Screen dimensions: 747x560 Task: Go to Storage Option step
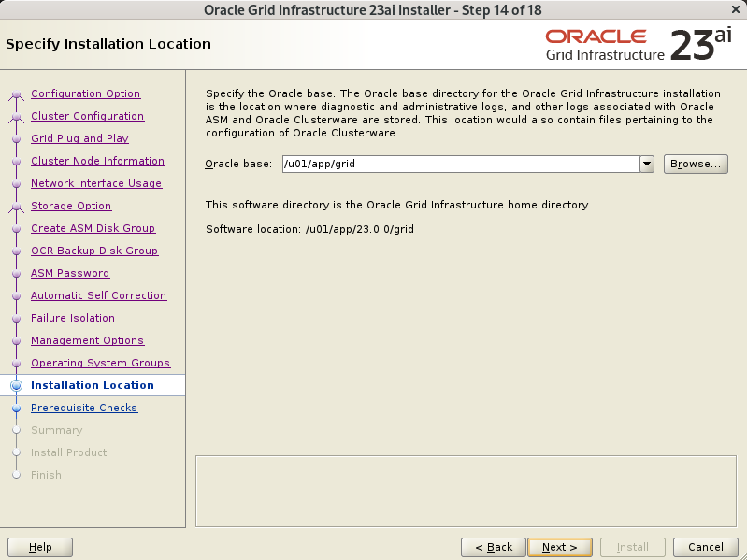click(71, 206)
